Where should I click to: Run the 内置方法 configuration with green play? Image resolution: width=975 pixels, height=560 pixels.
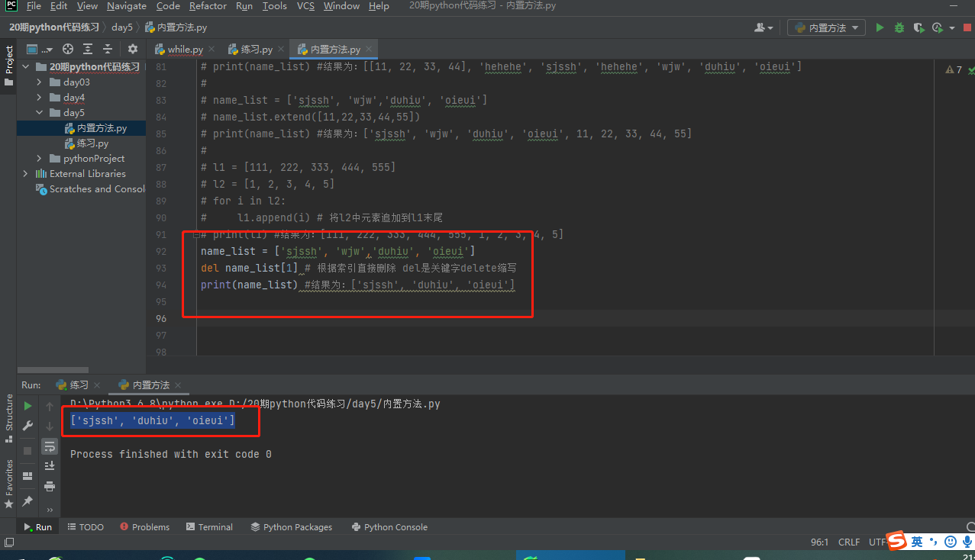click(x=880, y=27)
